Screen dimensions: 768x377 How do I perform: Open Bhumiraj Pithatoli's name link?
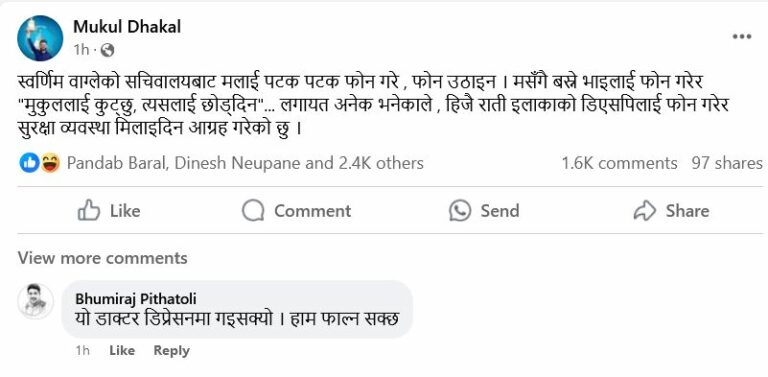[x=136, y=298]
